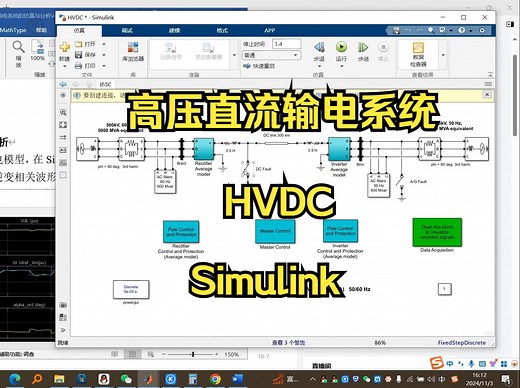Open the simulation mode combo box
The width and height of the screenshot is (520, 388).
pos(271,55)
